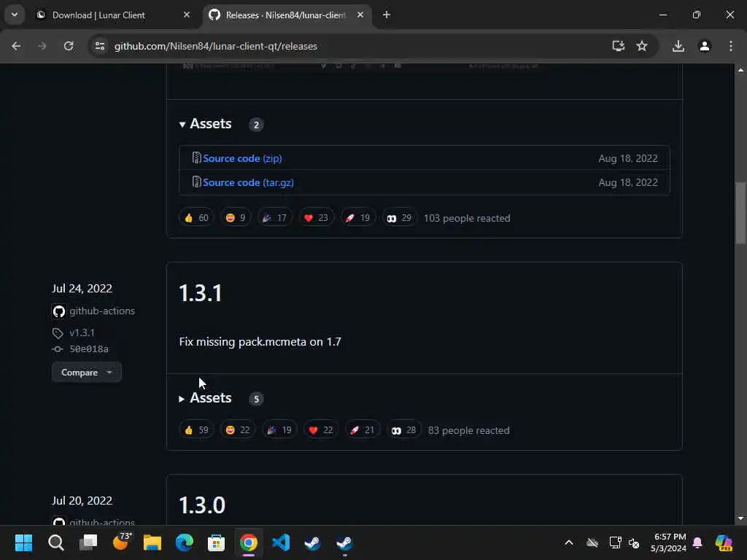Close the Releases GitHub tab
The image size is (747, 560).
click(360, 15)
